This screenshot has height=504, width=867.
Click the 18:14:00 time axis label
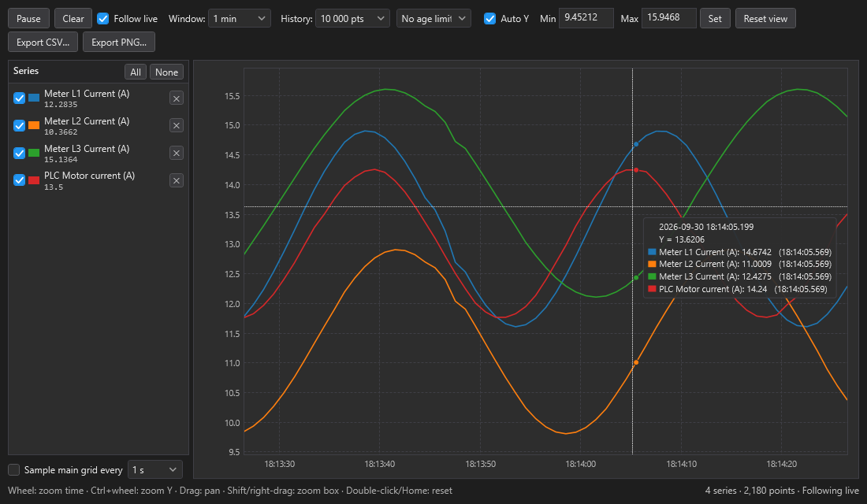click(x=581, y=464)
